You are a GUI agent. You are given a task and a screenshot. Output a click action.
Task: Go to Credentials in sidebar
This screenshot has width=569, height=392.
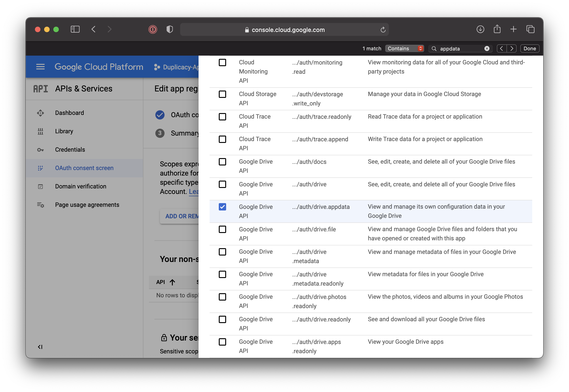click(70, 150)
